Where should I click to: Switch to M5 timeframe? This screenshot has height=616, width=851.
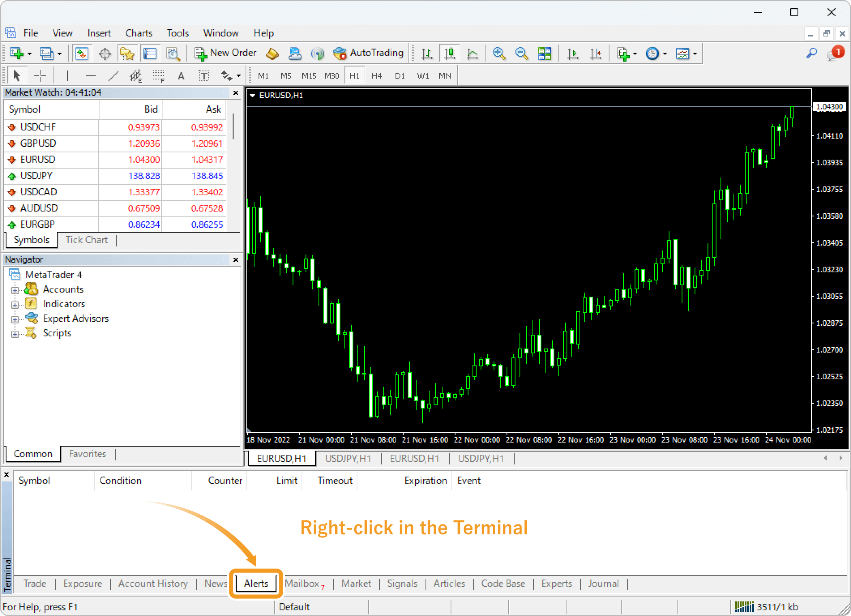pos(285,75)
